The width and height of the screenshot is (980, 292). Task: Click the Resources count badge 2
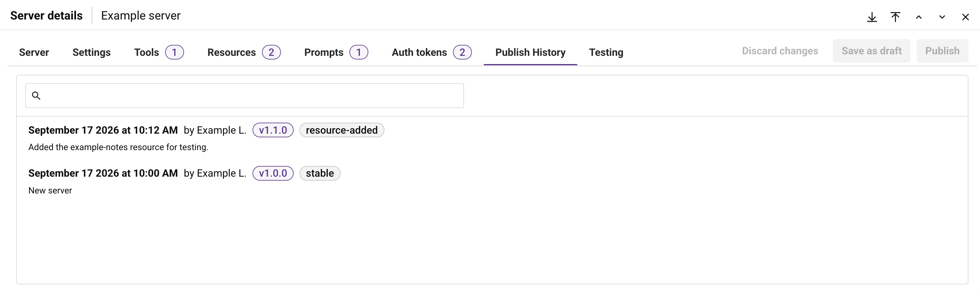click(271, 52)
